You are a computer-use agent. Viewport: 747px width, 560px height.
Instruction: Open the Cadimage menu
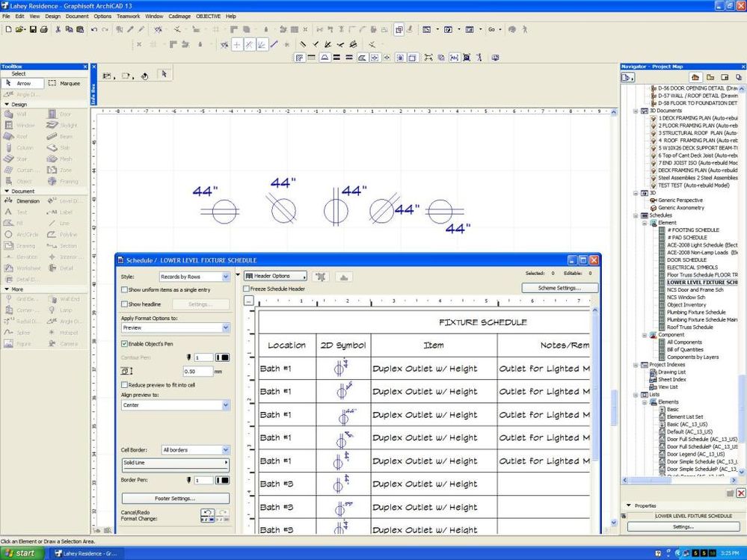179,16
